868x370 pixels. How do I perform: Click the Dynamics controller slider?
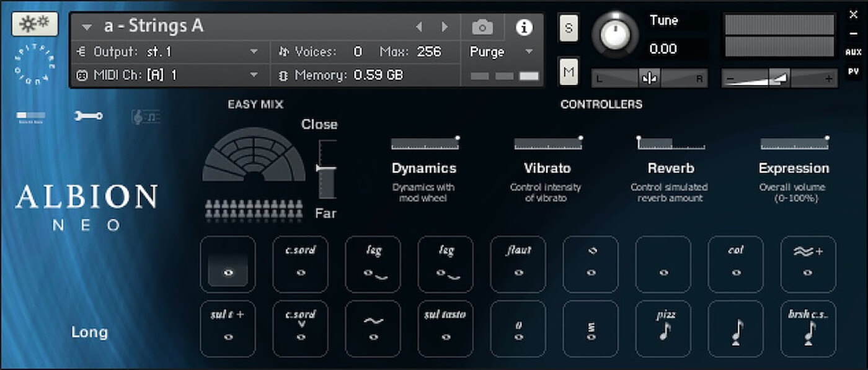425,142
